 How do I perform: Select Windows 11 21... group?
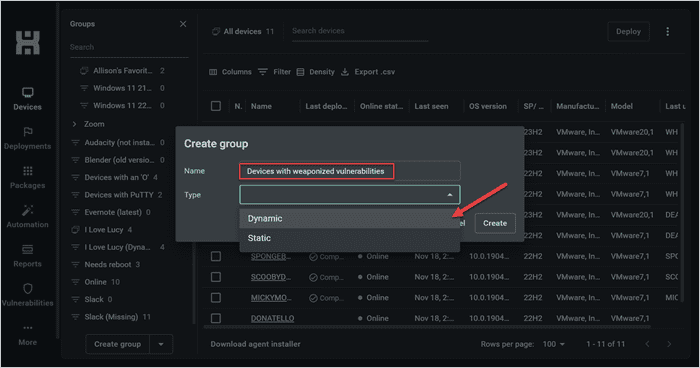[123, 88]
